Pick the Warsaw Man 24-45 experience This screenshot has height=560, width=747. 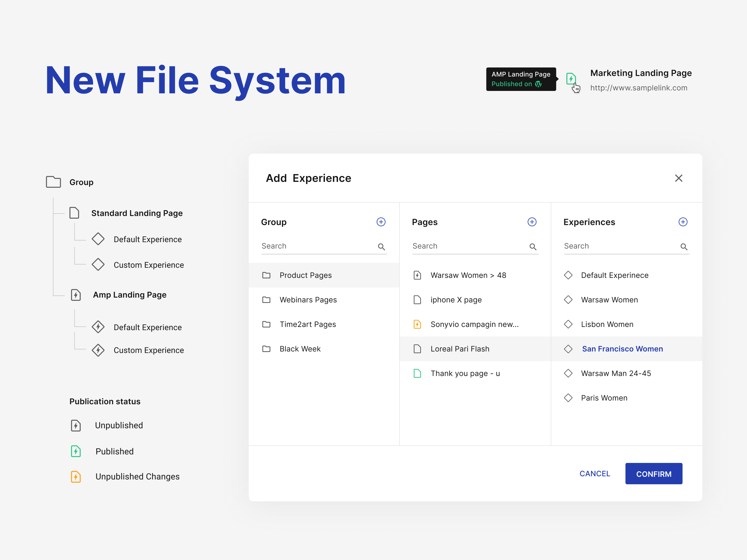616,373
